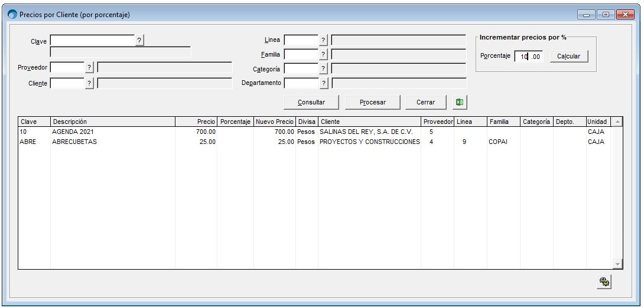Open the Categoría lookup question mark button
The width and height of the screenshot is (644, 308).
(x=324, y=68)
